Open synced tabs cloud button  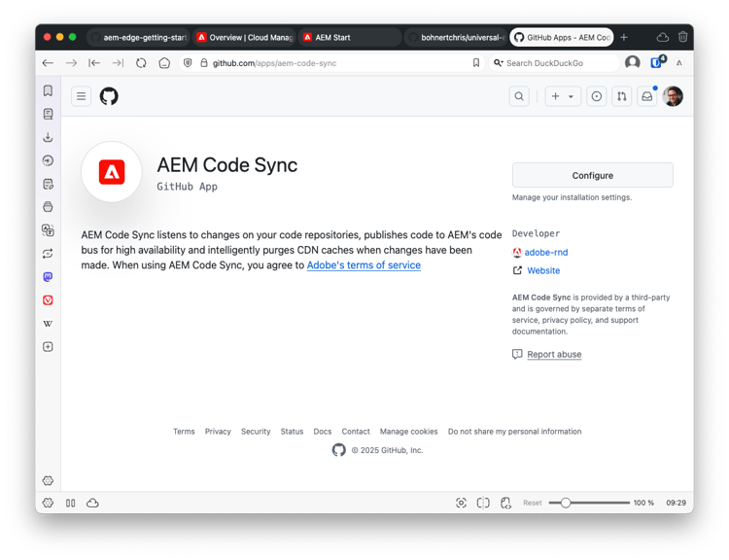pyautogui.click(x=663, y=37)
